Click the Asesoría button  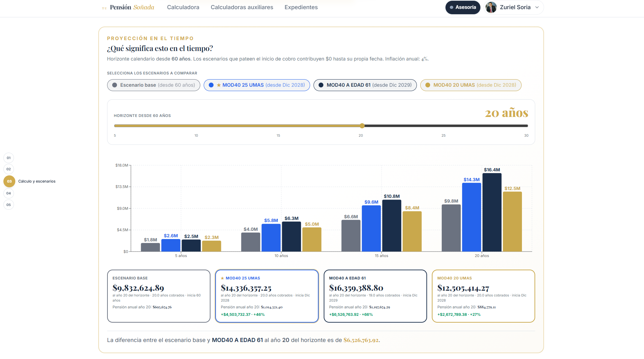point(462,7)
